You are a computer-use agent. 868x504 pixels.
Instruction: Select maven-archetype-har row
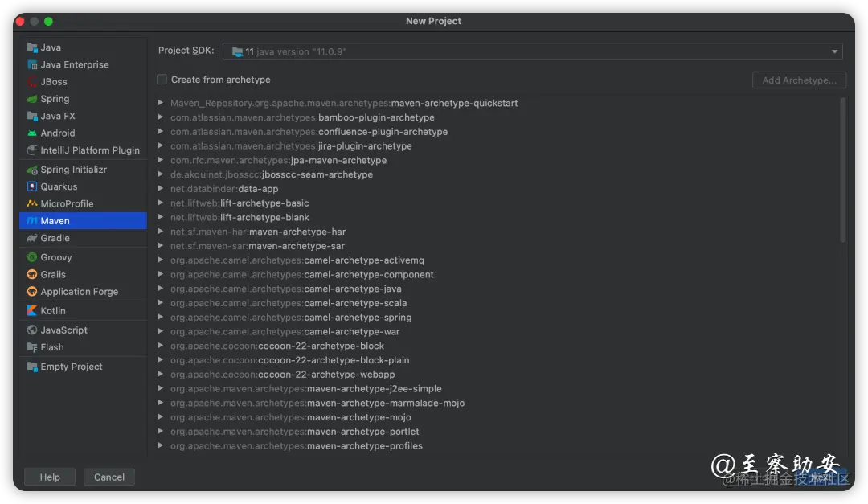pos(257,232)
